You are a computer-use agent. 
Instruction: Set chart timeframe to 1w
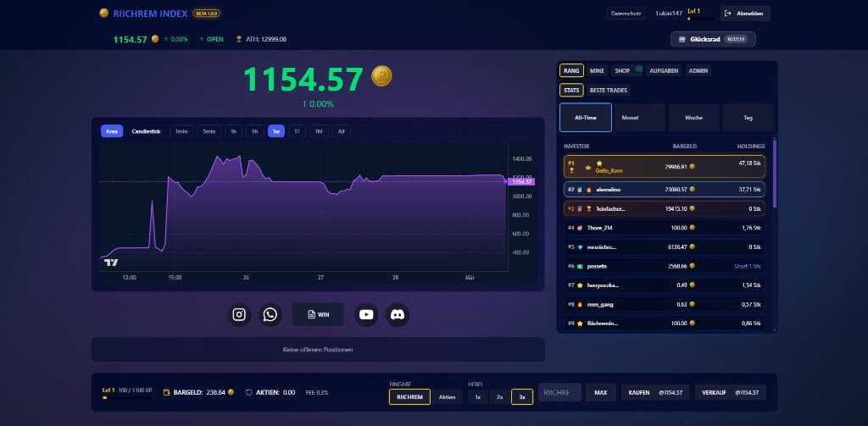tap(276, 131)
